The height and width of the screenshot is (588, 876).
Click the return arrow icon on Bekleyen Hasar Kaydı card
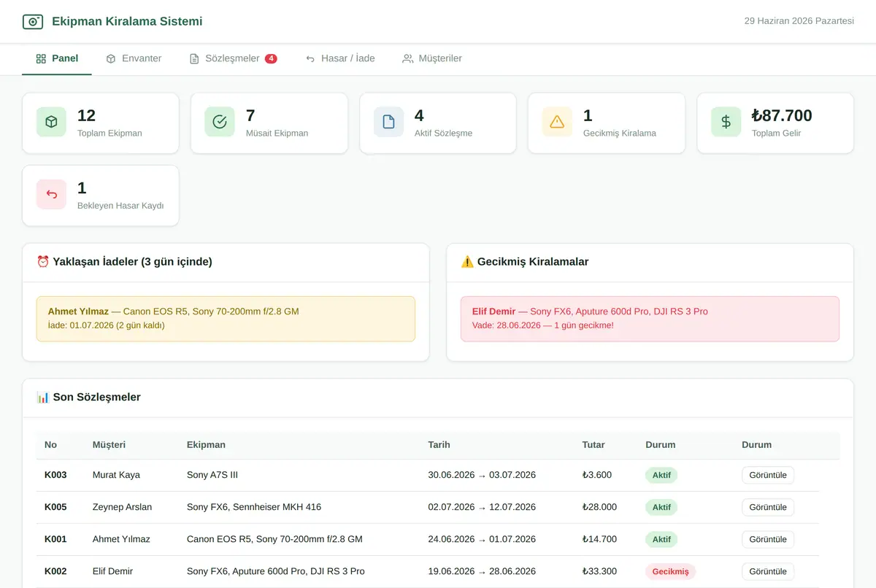[x=51, y=194]
